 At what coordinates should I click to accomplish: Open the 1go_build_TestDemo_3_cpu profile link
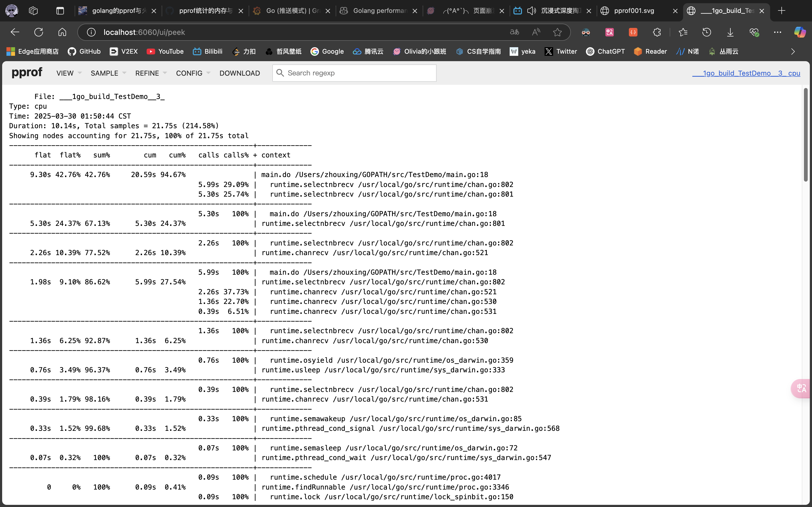(x=746, y=73)
